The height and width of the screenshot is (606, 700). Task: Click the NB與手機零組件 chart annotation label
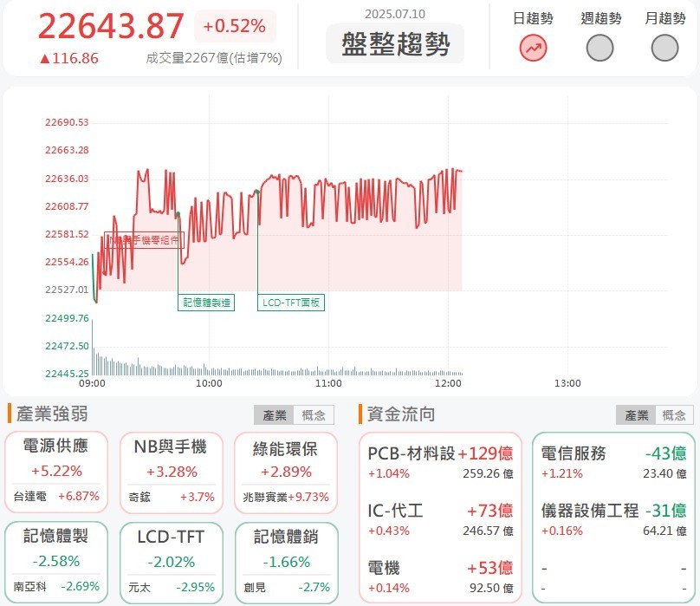coord(144,240)
